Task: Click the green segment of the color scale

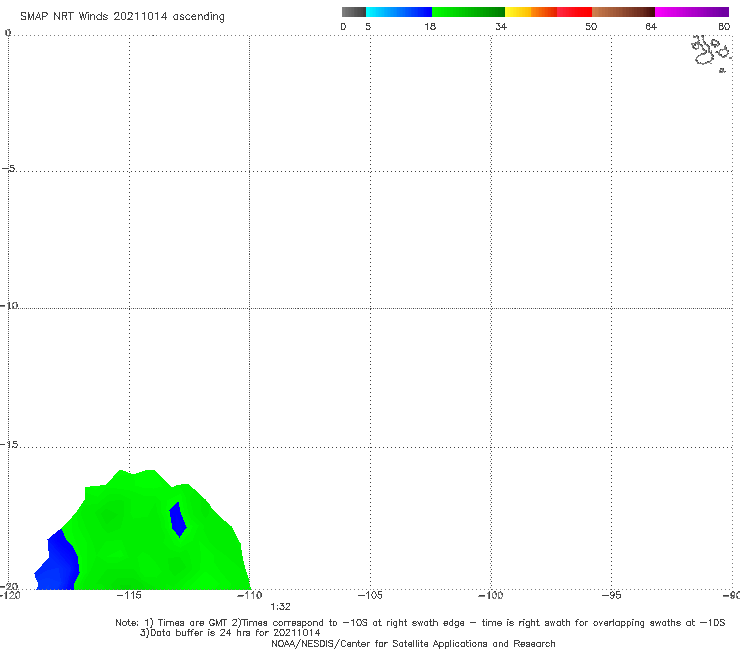Action: click(x=468, y=12)
